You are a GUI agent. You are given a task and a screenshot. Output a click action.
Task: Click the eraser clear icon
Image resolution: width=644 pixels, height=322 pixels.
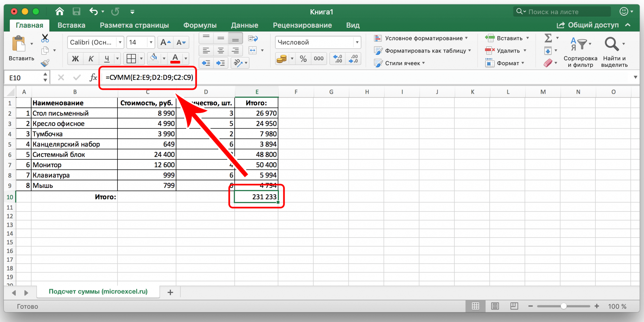click(x=548, y=63)
